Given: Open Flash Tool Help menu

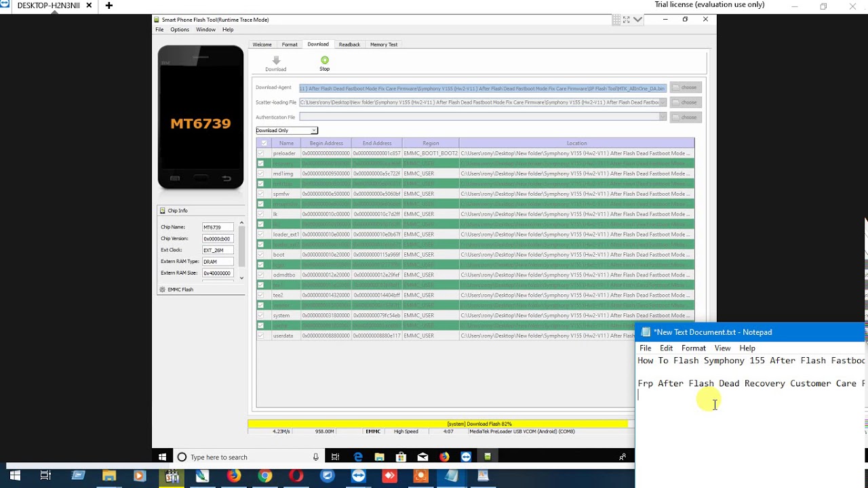Looking at the screenshot, I should tap(228, 30).
